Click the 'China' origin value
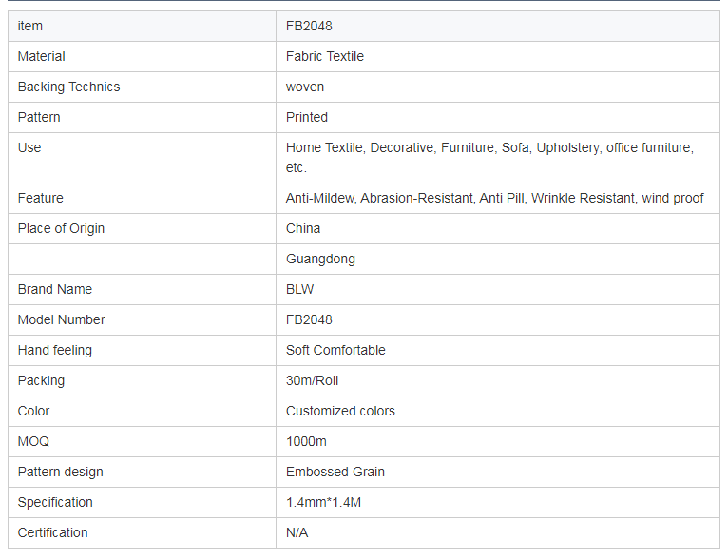 [303, 228]
